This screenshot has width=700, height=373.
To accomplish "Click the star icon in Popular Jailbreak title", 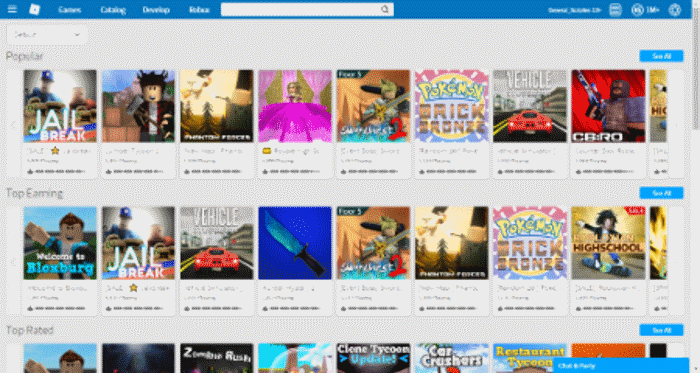I will pos(55,151).
